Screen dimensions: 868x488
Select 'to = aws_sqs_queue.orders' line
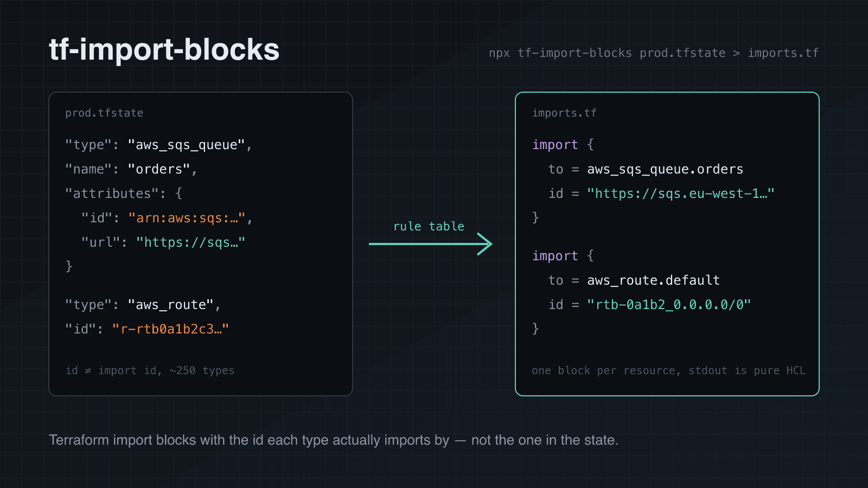(x=646, y=169)
